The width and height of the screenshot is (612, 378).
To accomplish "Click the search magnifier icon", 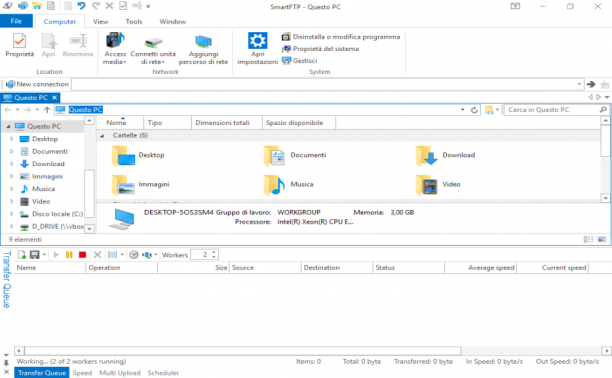I will click(x=603, y=110).
